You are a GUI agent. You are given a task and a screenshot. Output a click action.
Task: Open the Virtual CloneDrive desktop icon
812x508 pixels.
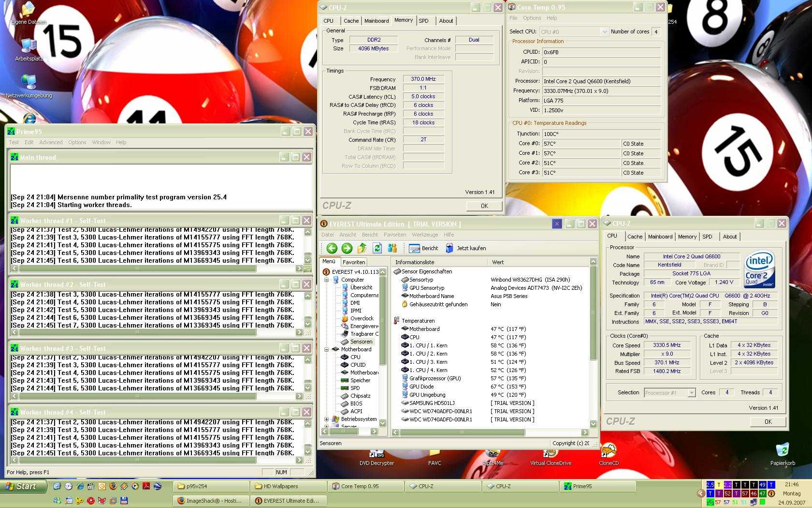[x=551, y=458]
